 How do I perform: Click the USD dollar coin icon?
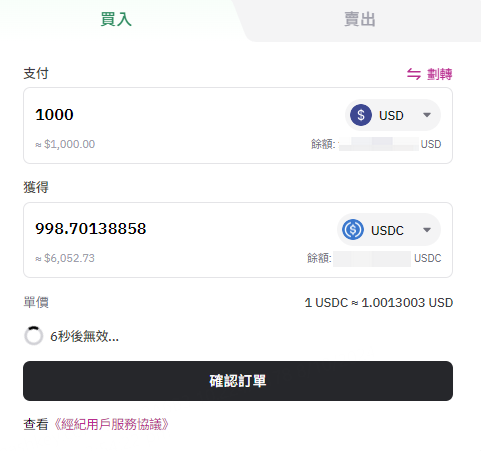pos(361,115)
